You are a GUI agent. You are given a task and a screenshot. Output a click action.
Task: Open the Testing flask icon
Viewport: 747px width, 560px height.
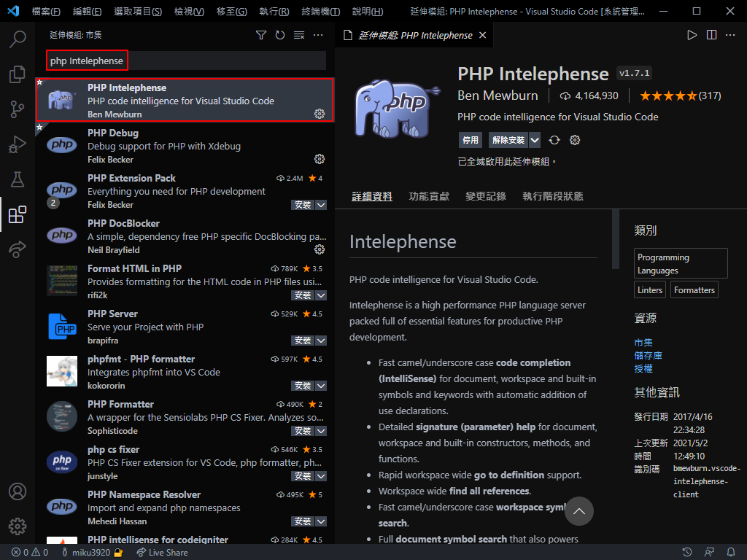coord(18,179)
